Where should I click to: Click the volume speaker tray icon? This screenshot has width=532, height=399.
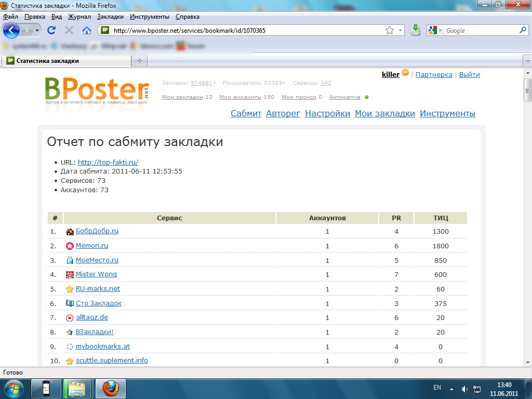464,389
